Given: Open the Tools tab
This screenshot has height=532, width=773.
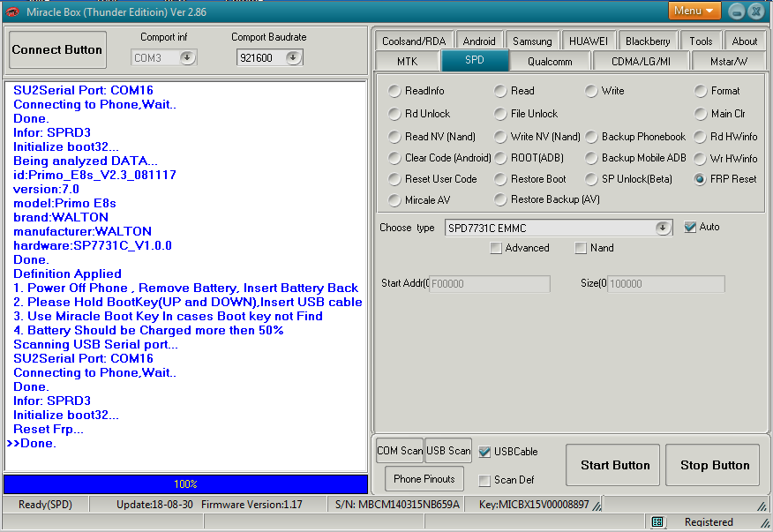Looking at the screenshot, I should coord(701,41).
